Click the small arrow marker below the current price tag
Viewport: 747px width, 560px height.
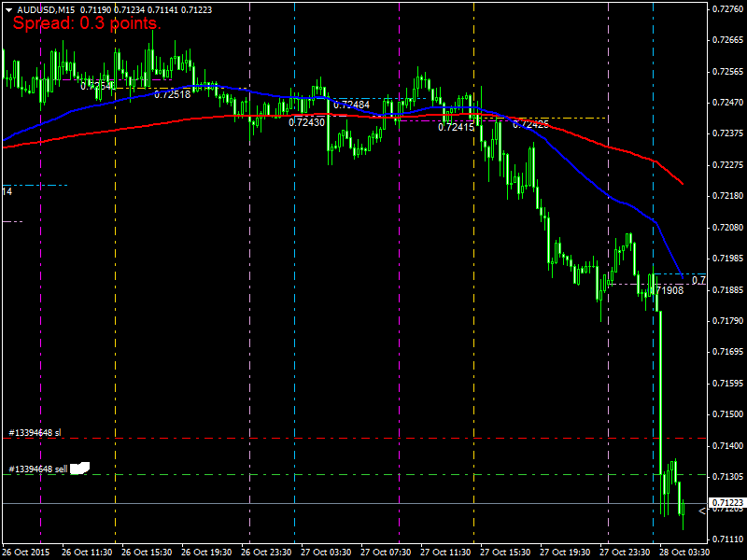[x=702, y=511]
